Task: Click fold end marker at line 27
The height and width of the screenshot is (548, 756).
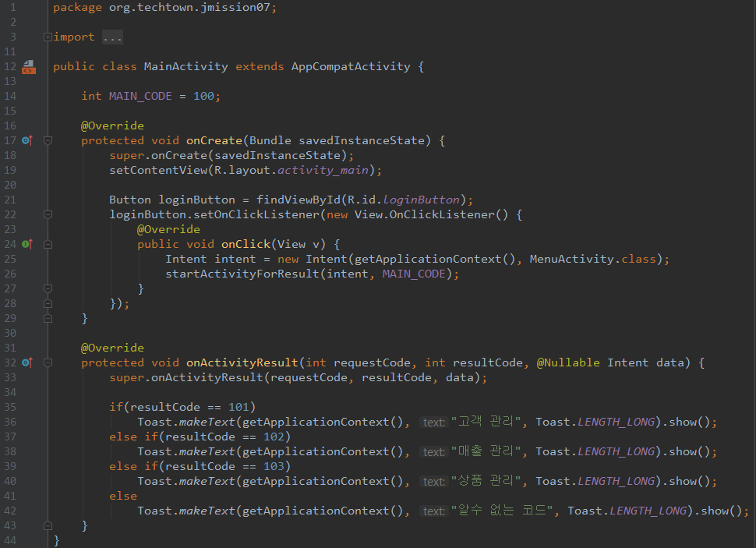Action: tap(48, 288)
